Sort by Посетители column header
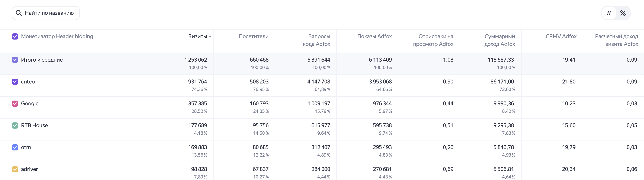 click(x=253, y=36)
